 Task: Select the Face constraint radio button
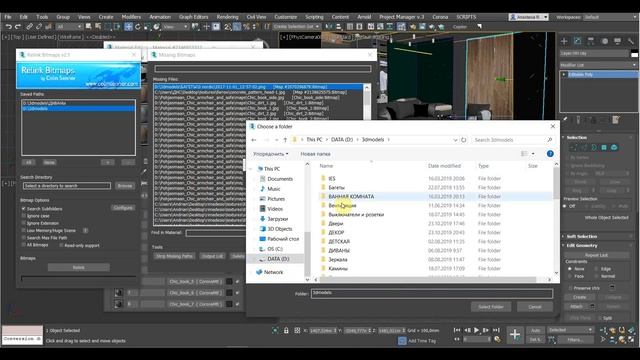pyautogui.click(x=569, y=276)
